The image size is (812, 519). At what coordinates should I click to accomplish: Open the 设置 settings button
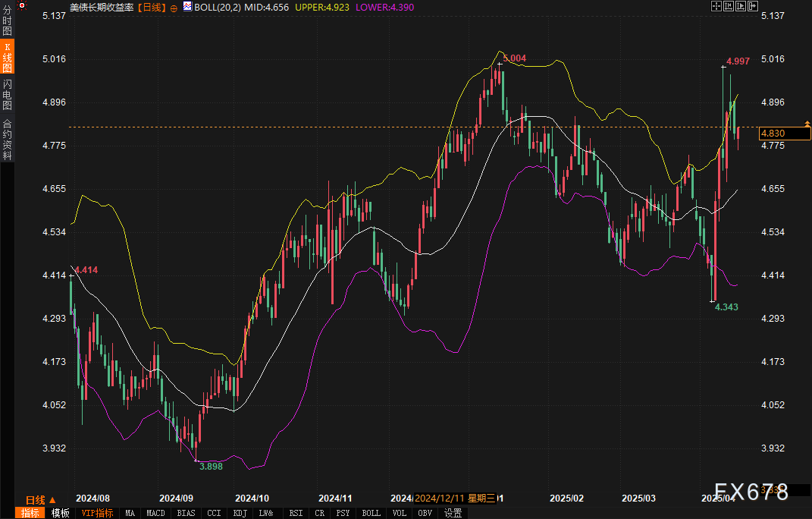(x=453, y=513)
